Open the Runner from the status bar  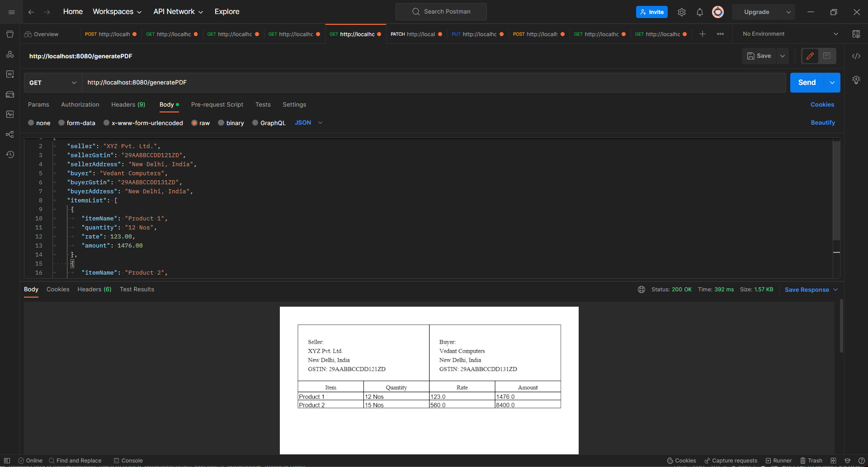pyautogui.click(x=779, y=460)
